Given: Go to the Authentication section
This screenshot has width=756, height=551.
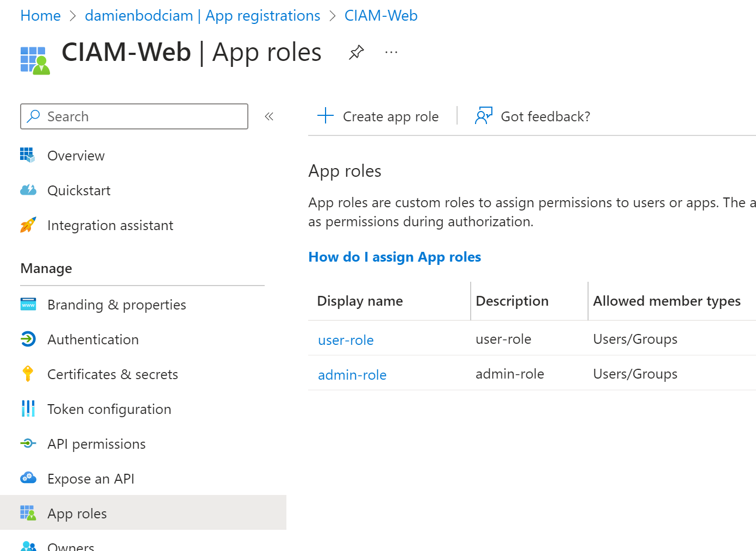Looking at the screenshot, I should (x=93, y=339).
